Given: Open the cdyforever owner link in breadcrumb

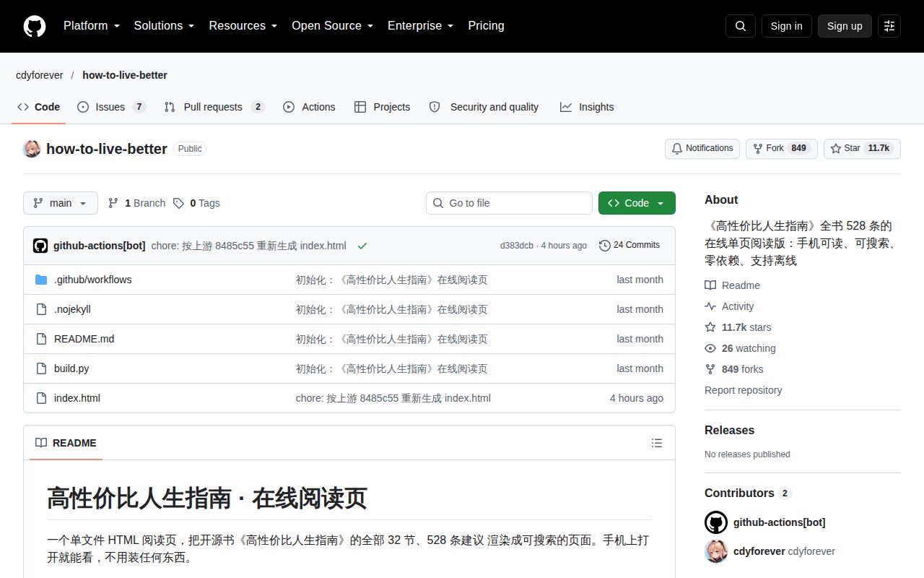Looking at the screenshot, I should (40, 75).
